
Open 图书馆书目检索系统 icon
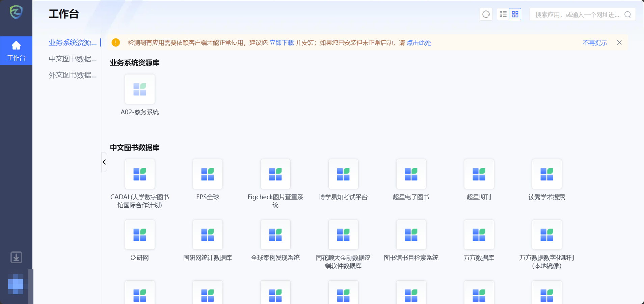(411, 235)
